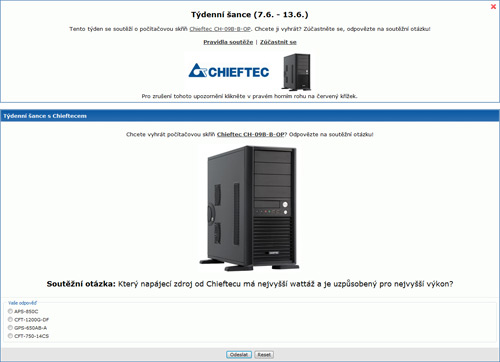Dismiss the notice with the red cross
The width and height of the screenshot is (500, 362).
click(x=493, y=6)
